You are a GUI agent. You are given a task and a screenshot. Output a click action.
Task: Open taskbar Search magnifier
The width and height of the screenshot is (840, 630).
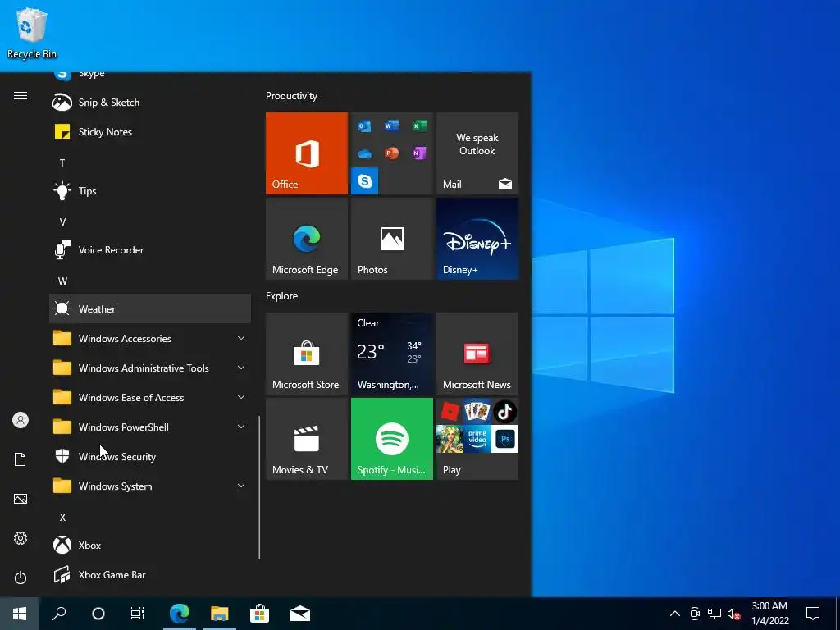[59, 614]
